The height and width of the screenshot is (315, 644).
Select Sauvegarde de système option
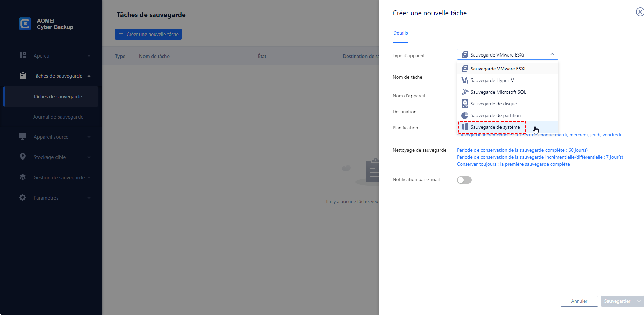coord(508,127)
